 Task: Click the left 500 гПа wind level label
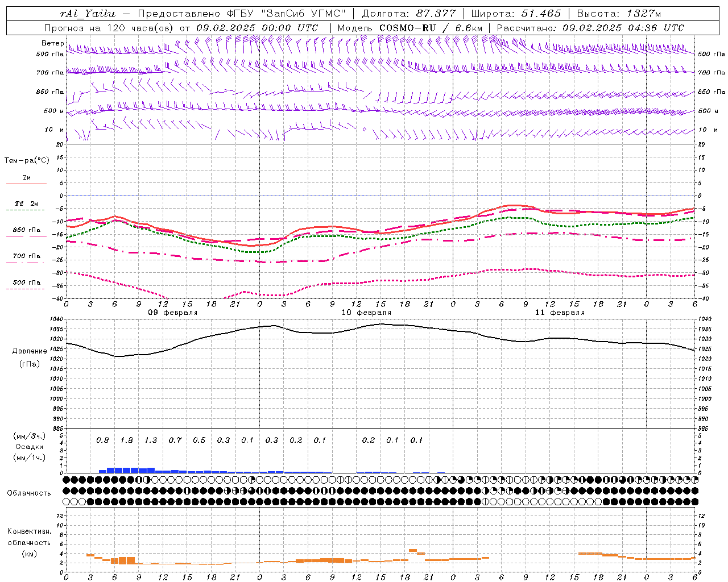coord(50,54)
